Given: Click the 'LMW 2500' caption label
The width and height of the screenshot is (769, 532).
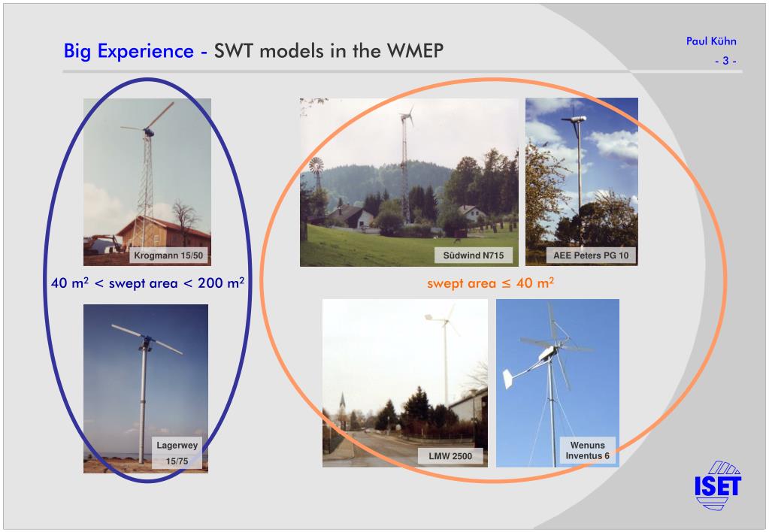Looking at the screenshot, I should click(450, 456).
